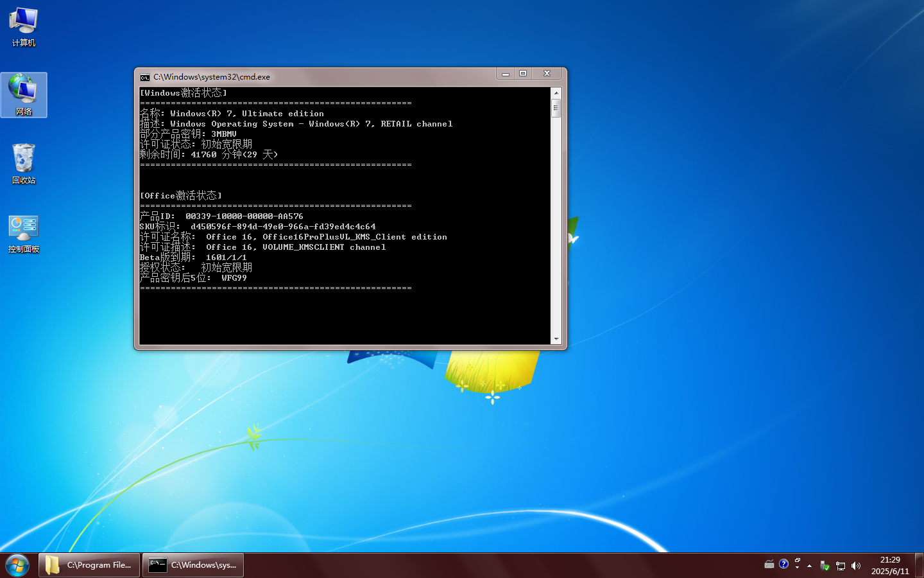Click the cmd icon in title bar
The height and width of the screenshot is (578, 924).
tap(145, 77)
